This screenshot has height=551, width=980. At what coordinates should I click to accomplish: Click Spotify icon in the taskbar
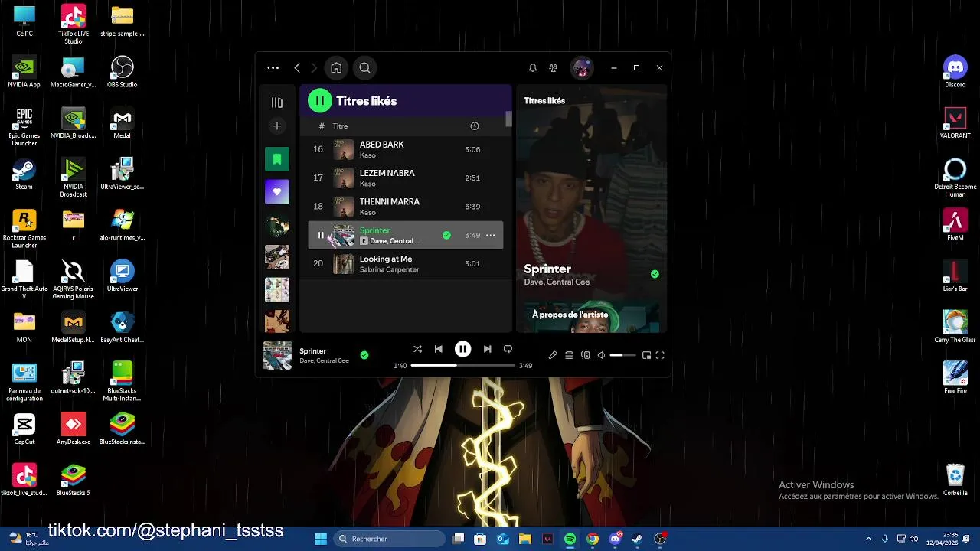tap(570, 539)
